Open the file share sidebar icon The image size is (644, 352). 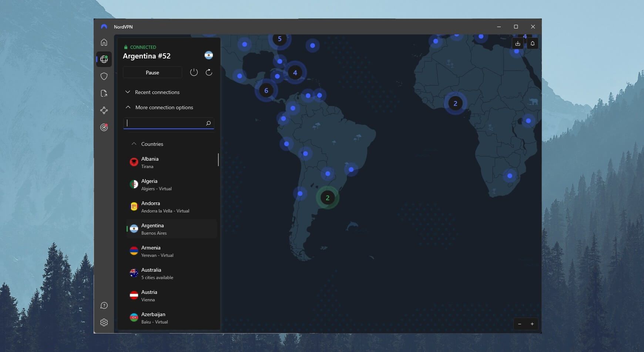[x=104, y=93]
